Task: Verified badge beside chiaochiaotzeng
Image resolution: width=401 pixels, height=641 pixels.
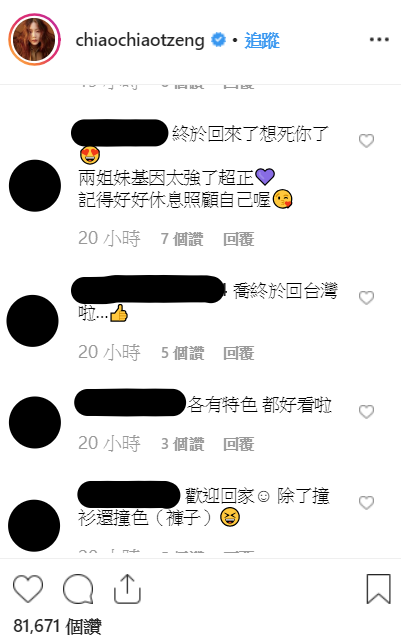Action: 218,40
